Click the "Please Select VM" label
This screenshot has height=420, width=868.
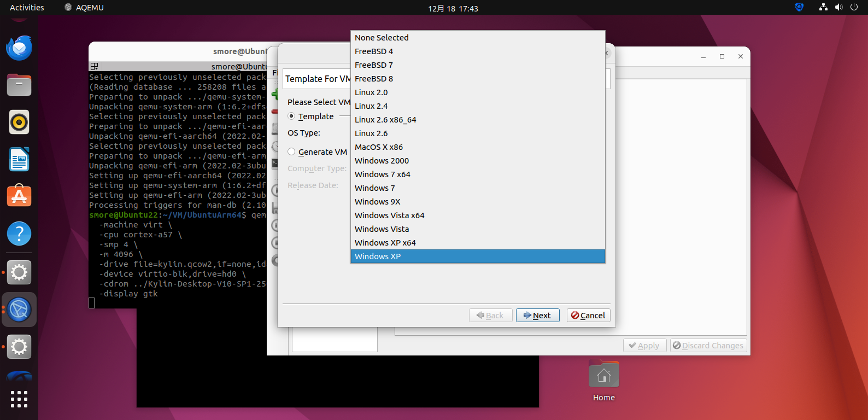(319, 102)
